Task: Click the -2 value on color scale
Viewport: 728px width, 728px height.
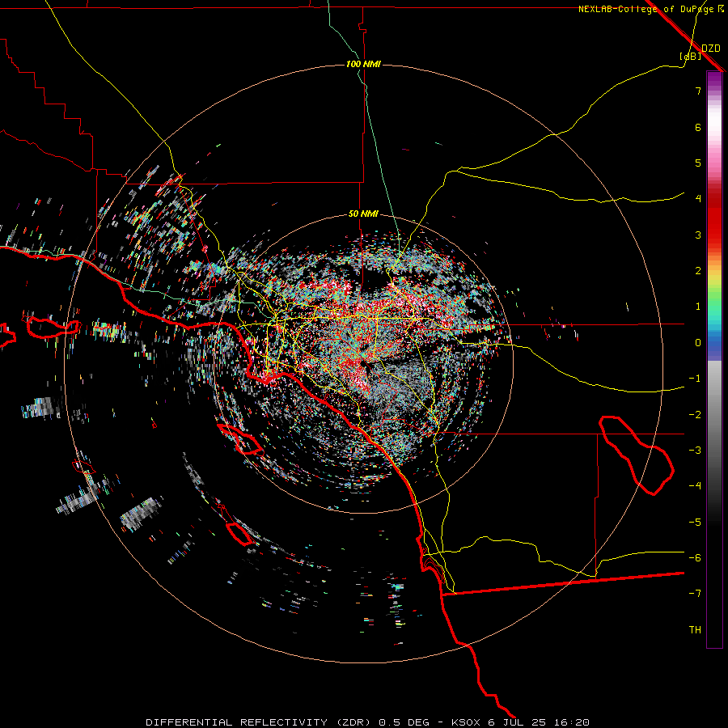Action: (x=695, y=415)
